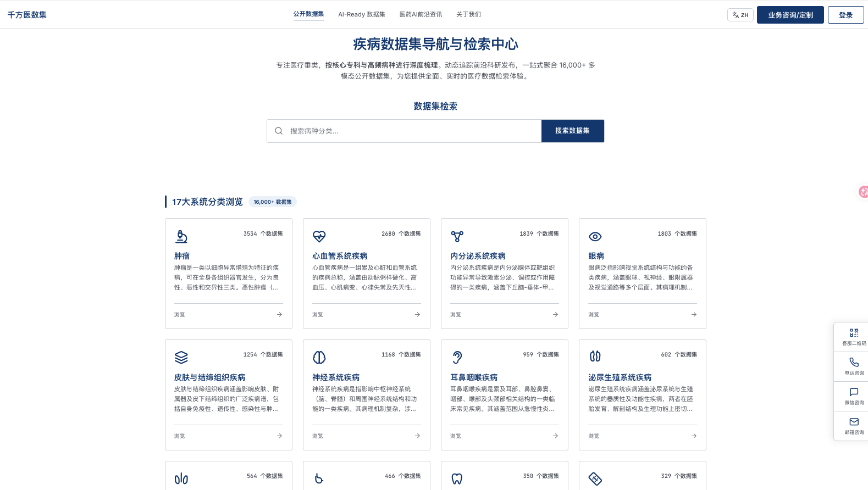
Task: Click 电话咨询 phone icon
Action: coord(854,363)
